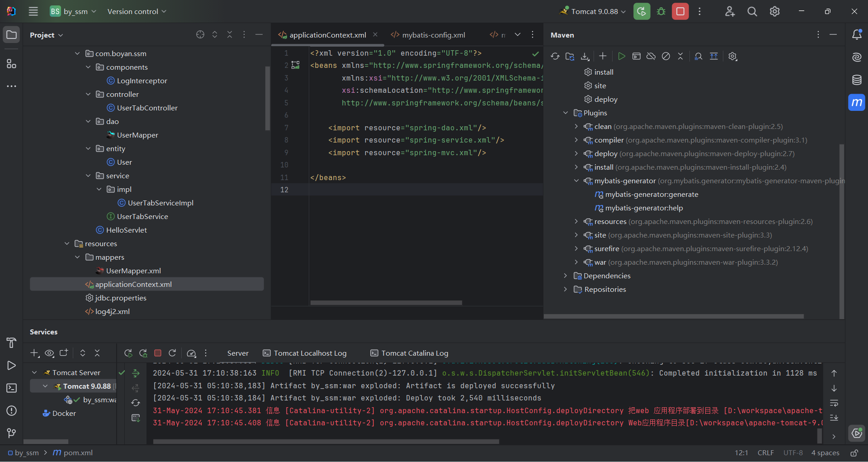Rerun Tomcat with the green restart button
The image size is (868, 462).
642,11
